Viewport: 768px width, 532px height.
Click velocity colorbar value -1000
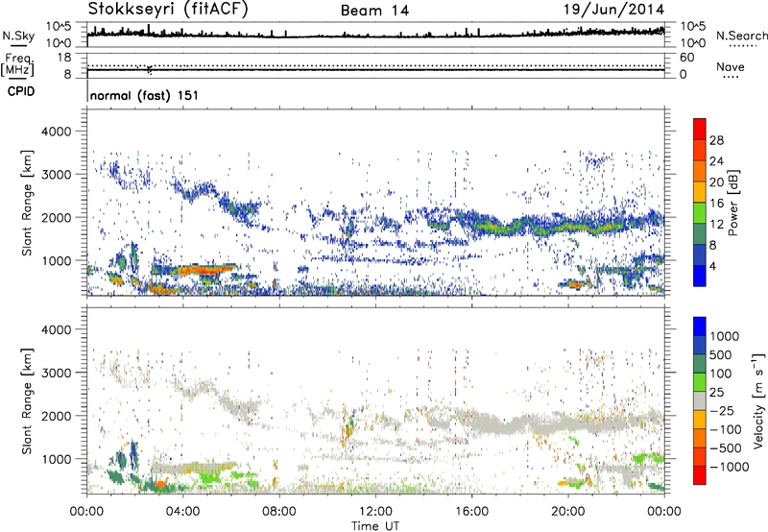[x=729, y=467]
